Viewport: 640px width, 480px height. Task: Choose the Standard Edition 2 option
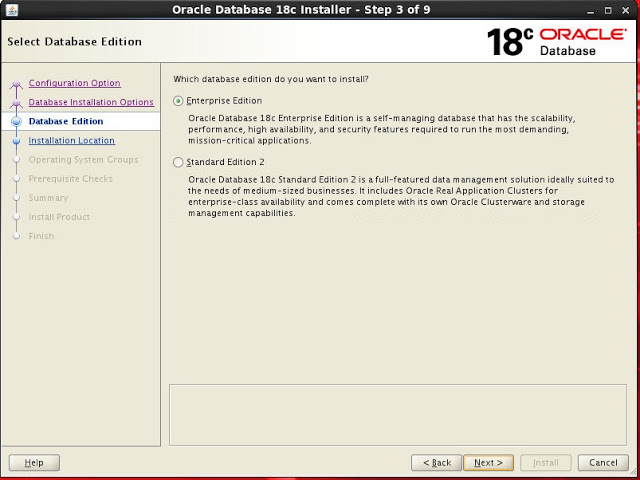[x=179, y=162]
